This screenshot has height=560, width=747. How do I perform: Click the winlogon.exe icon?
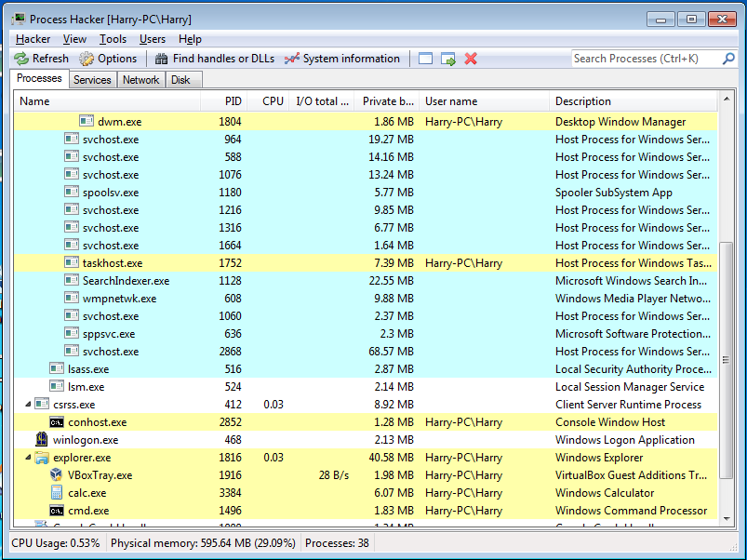point(42,439)
